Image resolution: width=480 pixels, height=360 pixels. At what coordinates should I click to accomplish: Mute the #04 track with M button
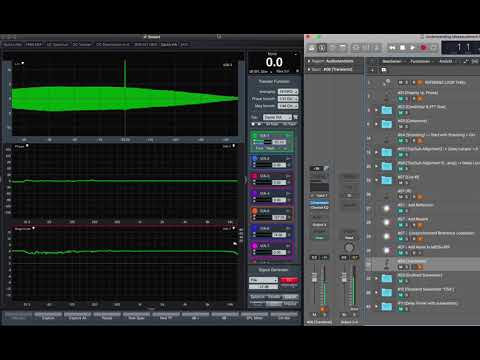click(x=401, y=141)
